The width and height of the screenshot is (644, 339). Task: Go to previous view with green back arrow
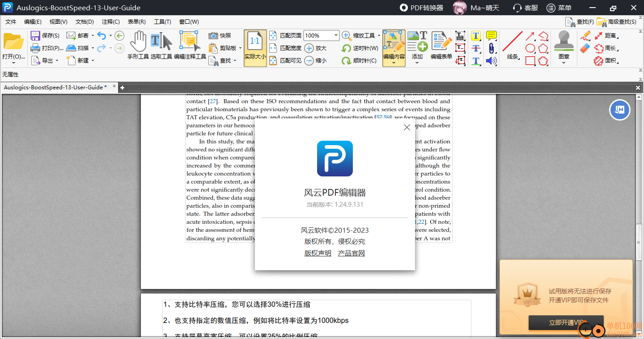click(x=119, y=35)
